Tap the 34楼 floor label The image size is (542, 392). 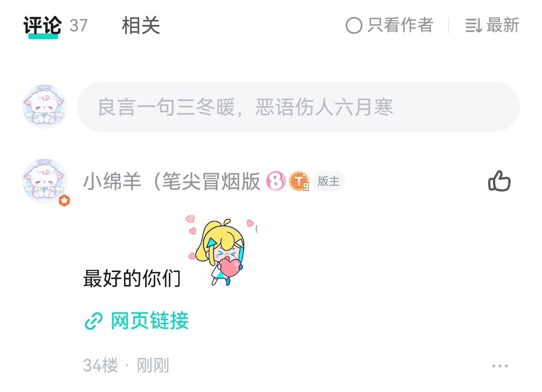100,366
